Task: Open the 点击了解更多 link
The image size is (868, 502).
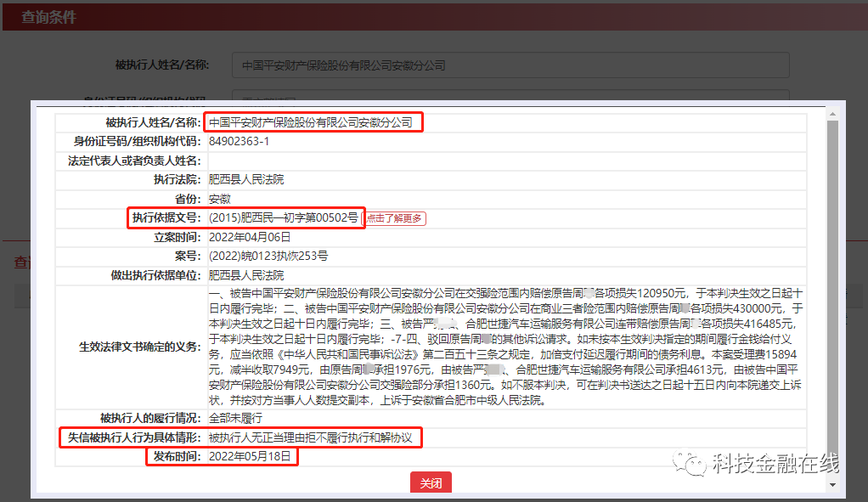Action: click(x=394, y=218)
